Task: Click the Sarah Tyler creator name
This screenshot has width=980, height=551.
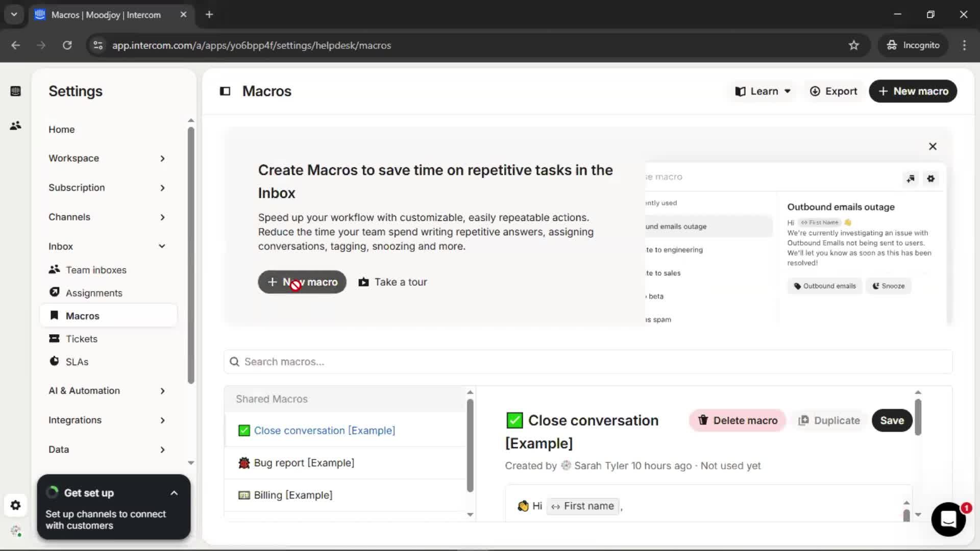Action: pos(601,466)
